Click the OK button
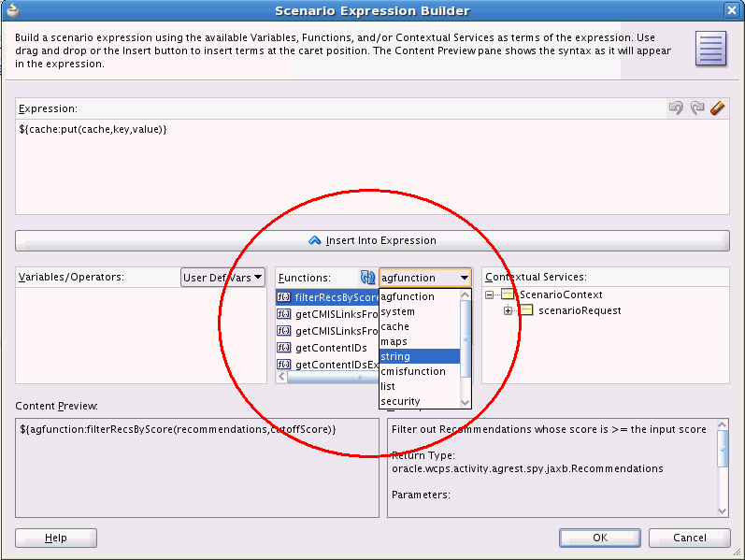The image size is (745, 560). point(599,538)
